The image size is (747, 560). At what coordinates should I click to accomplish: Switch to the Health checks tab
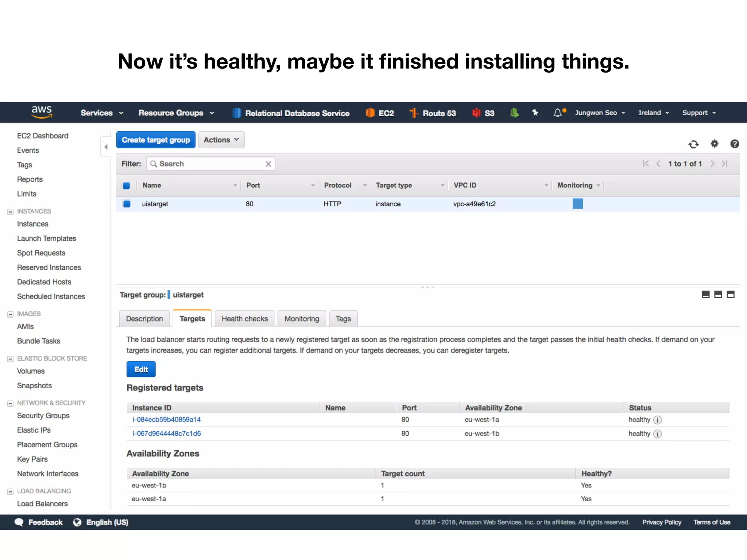click(245, 319)
